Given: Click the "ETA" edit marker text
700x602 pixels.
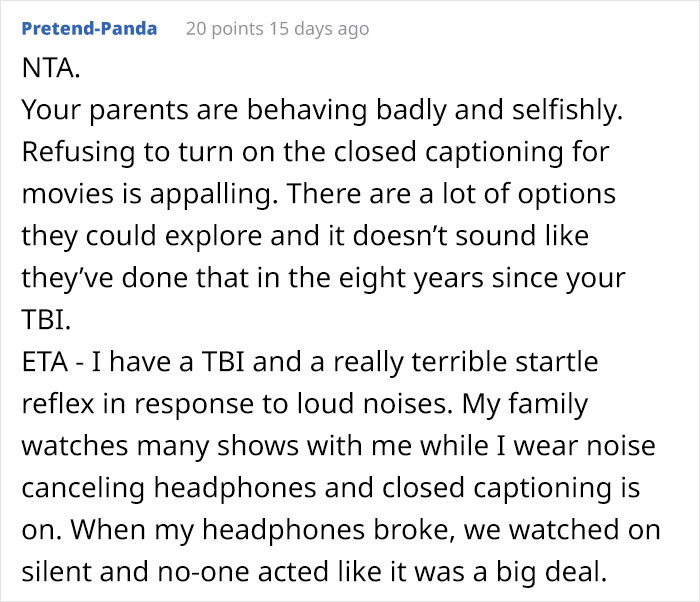Looking at the screenshot, I should (x=45, y=362).
